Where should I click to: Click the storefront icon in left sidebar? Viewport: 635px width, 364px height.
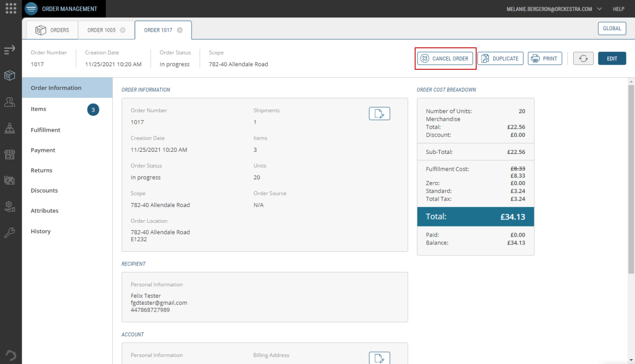(10, 154)
